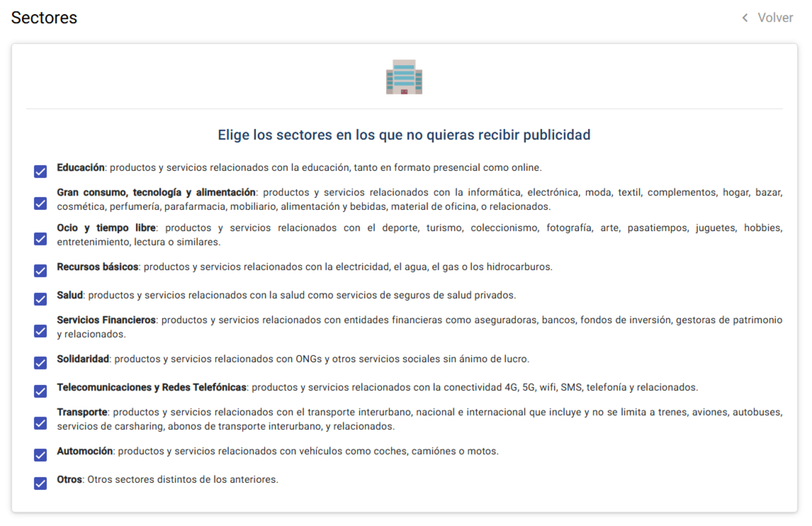Toggle the Servicios Financieros checkbox
Screen dimensions: 812x526
click(40, 331)
